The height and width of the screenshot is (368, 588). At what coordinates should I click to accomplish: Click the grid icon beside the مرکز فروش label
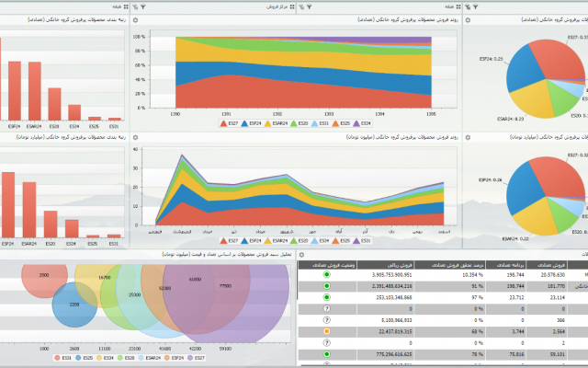click(292, 6)
